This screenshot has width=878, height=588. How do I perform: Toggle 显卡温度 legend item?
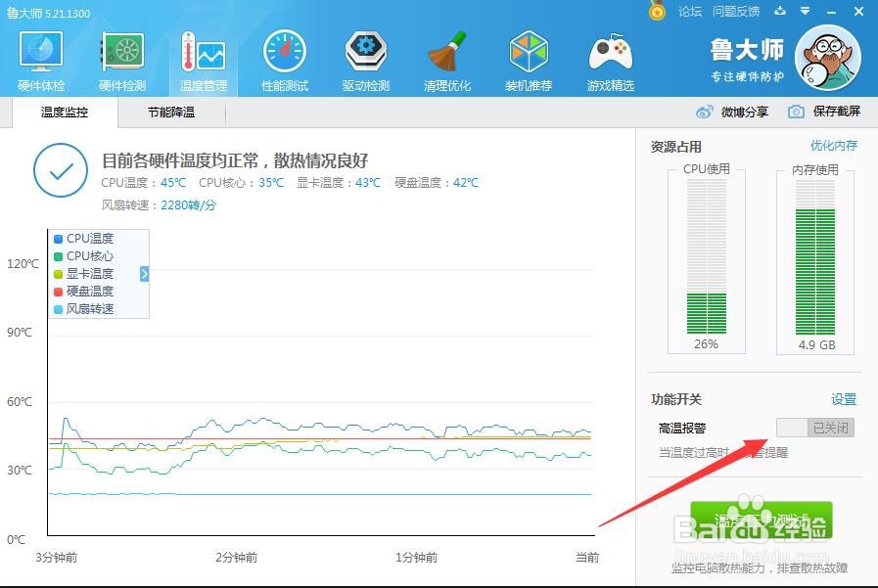pos(84,274)
